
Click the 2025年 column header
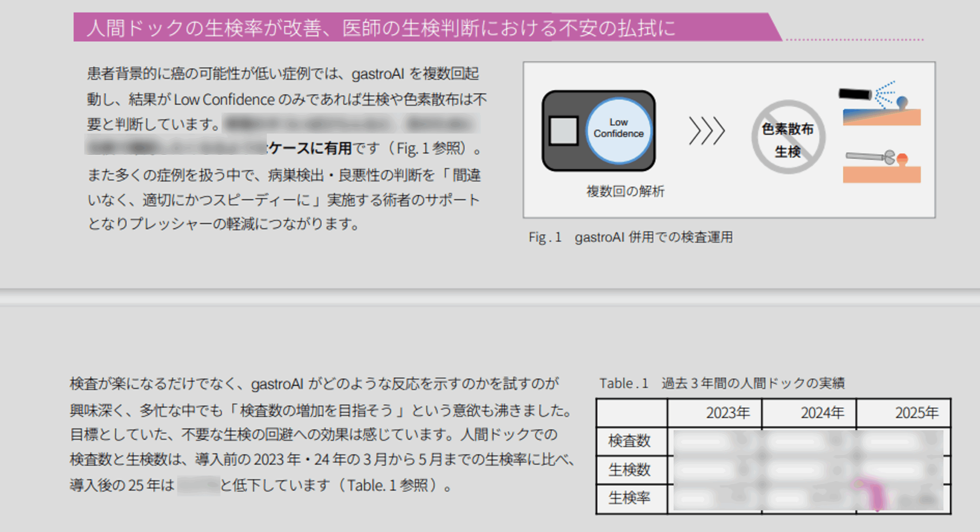tap(916, 413)
